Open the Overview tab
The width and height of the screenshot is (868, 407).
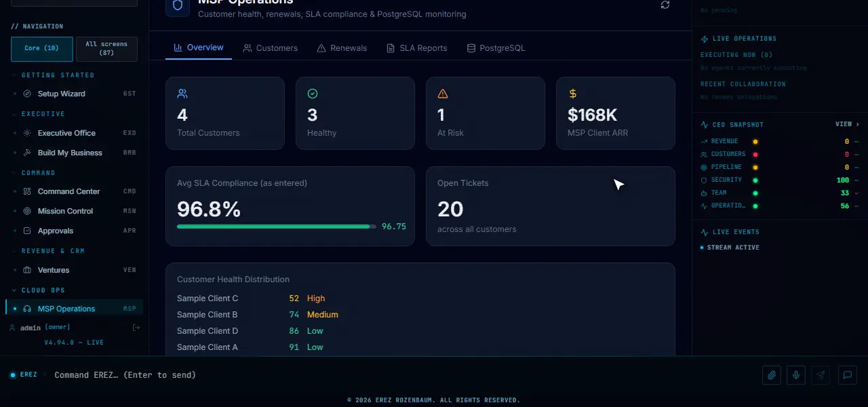(199, 47)
